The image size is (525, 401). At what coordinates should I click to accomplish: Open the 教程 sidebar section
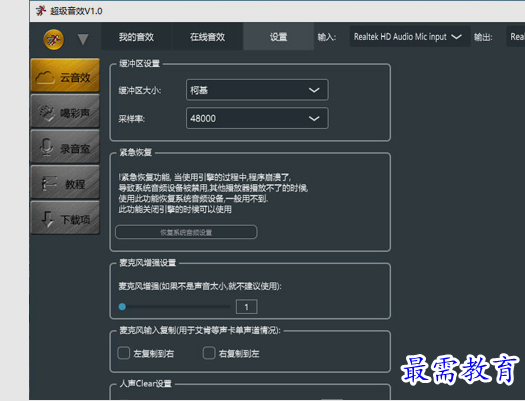(65, 183)
